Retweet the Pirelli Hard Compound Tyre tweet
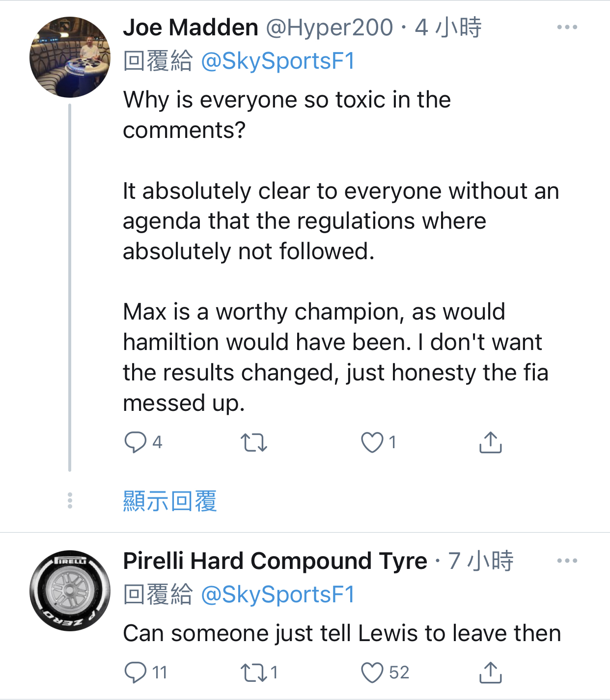The height and width of the screenshot is (700, 610). (x=254, y=672)
